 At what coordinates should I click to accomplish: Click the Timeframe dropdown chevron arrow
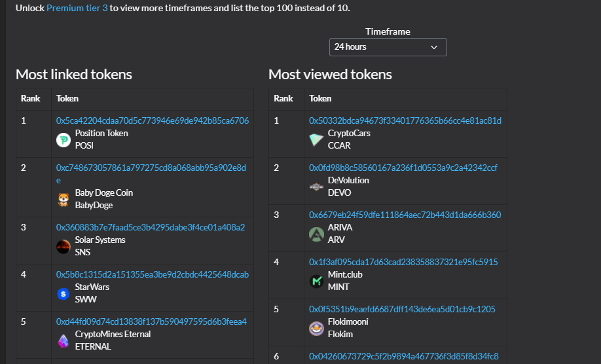(x=434, y=47)
